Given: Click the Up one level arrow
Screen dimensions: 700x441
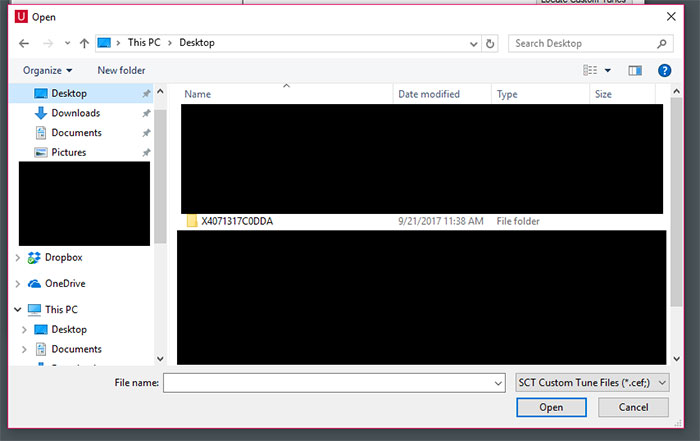Looking at the screenshot, I should pyautogui.click(x=84, y=44).
